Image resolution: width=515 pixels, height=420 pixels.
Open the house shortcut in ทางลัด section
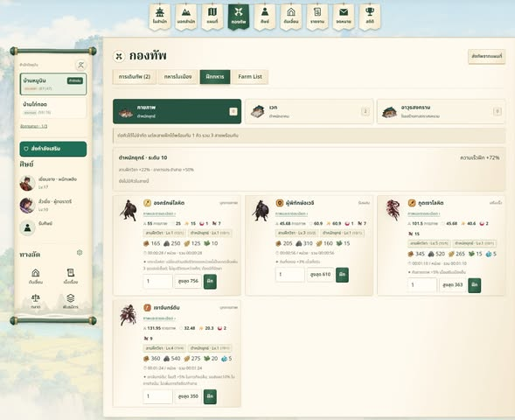pyautogui.click(x=36, y=276)
